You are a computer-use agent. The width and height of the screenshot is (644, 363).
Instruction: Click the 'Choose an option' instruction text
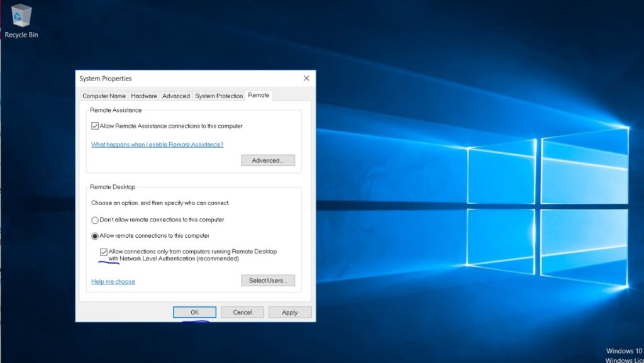[x=160, y=203]
